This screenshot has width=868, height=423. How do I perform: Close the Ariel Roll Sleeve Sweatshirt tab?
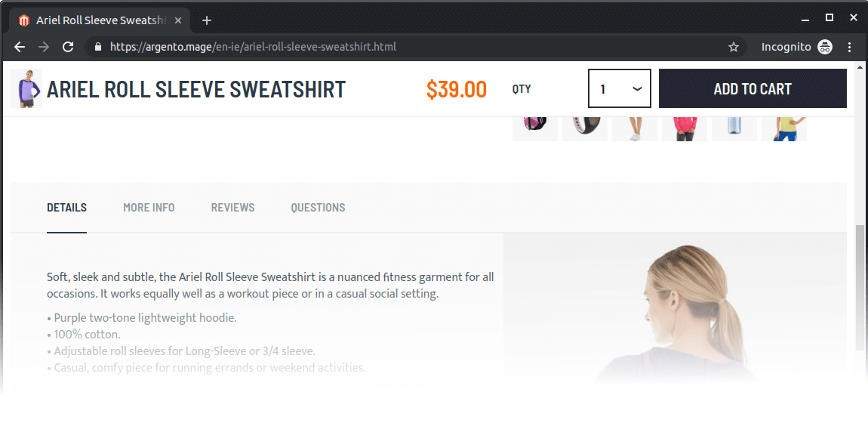point(177,20)
